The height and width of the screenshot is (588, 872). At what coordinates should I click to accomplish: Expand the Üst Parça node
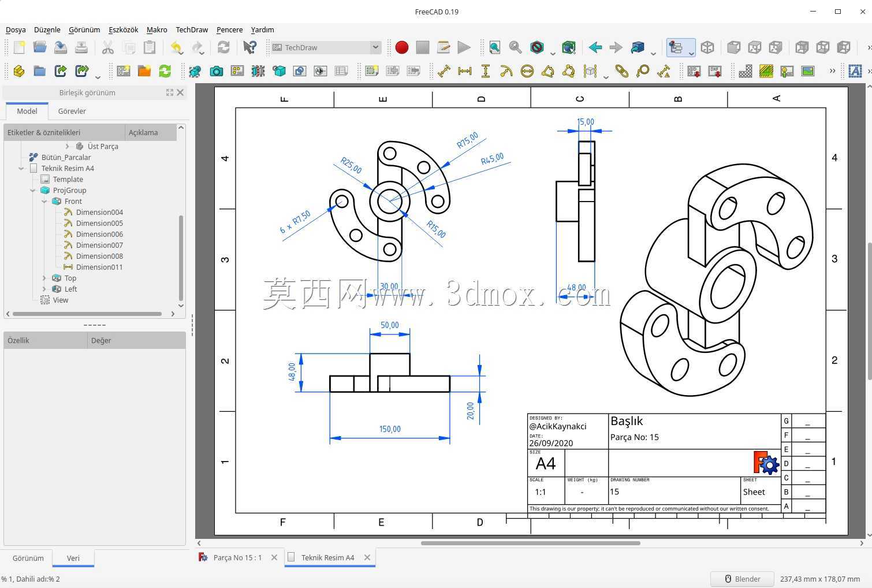[x=68, y=146]
